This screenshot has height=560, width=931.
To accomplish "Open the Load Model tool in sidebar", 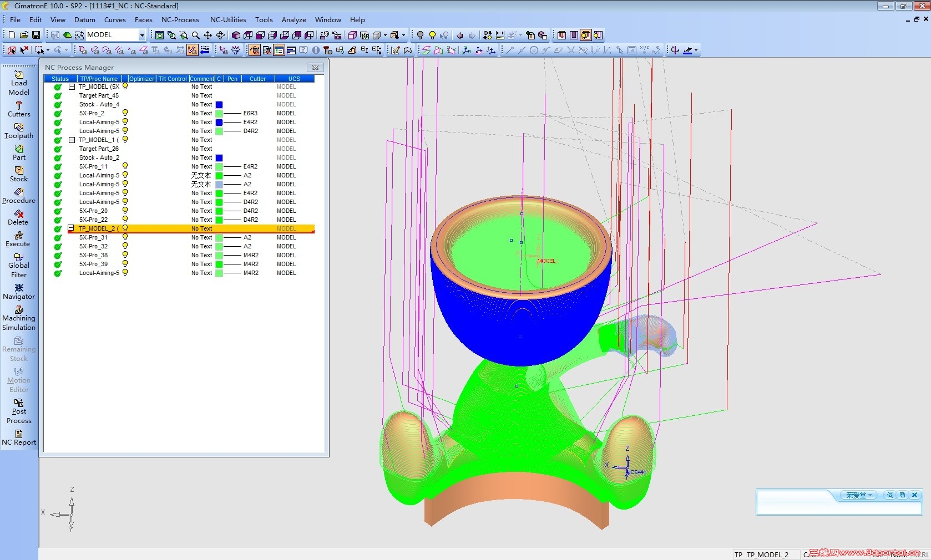I will point(19,83).
